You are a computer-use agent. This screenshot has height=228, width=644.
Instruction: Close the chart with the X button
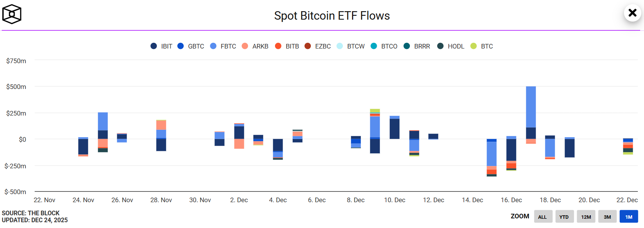pyautogui.click(x=632, y=13)
